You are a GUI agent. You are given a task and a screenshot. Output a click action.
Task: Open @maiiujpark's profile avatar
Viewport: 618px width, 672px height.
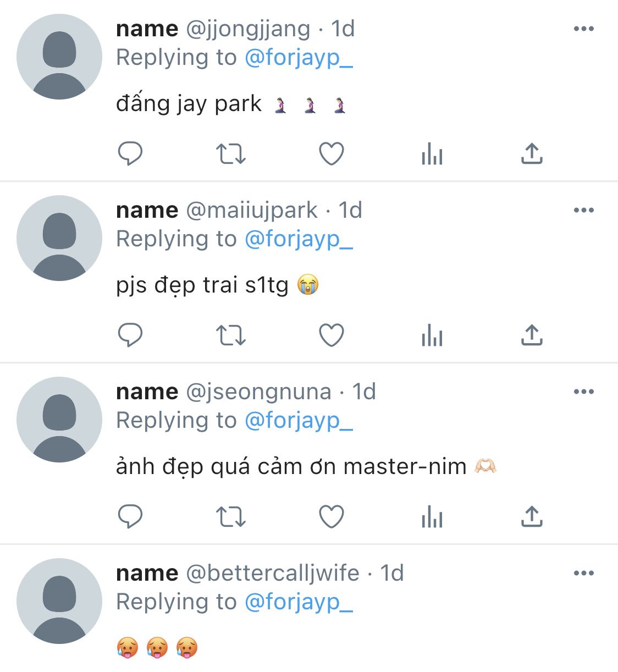click(59, 238)
